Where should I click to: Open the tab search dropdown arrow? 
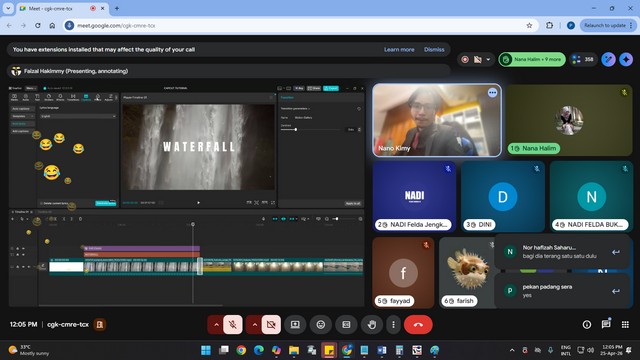8,8
